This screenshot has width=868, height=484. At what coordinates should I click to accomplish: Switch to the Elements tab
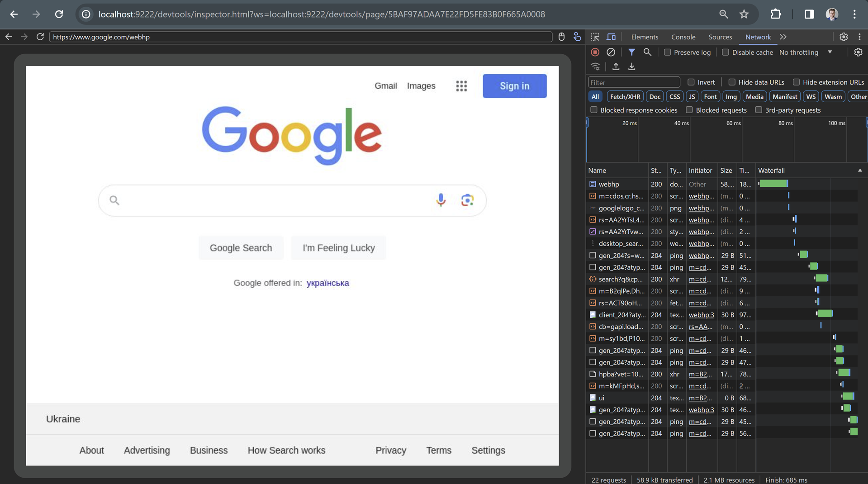click(x=644, y=37)
